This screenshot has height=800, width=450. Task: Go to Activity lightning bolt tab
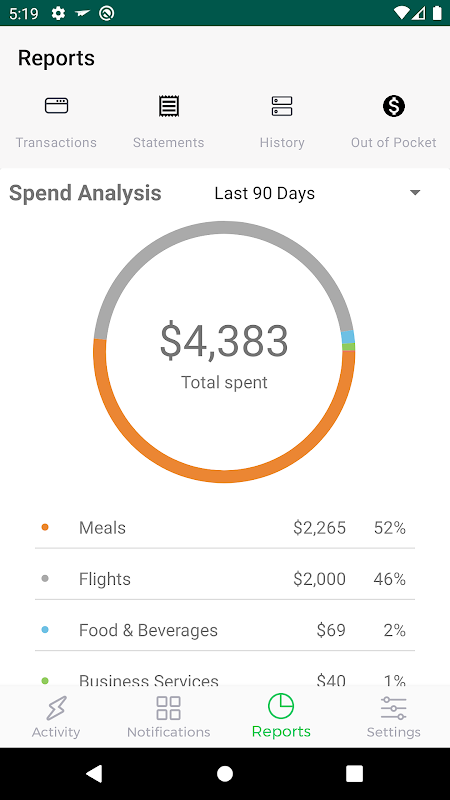pos(56,708)
